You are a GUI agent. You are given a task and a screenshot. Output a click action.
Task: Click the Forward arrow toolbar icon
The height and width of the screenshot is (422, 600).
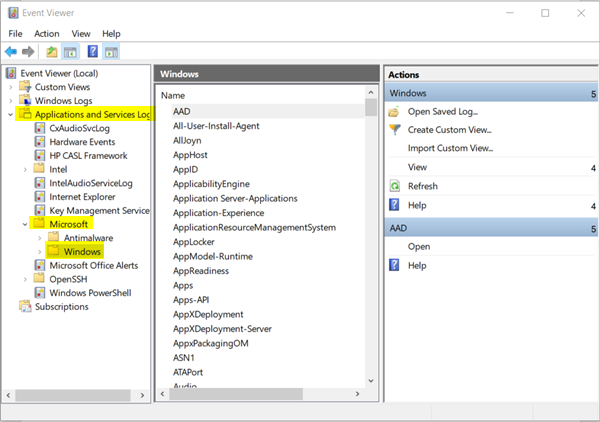pyautogui.click(x=28, y=51)
